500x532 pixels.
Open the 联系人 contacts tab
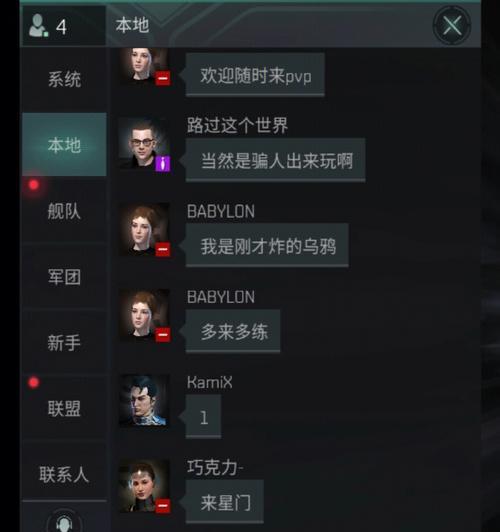pyautogui.click(x=64, y=474)
